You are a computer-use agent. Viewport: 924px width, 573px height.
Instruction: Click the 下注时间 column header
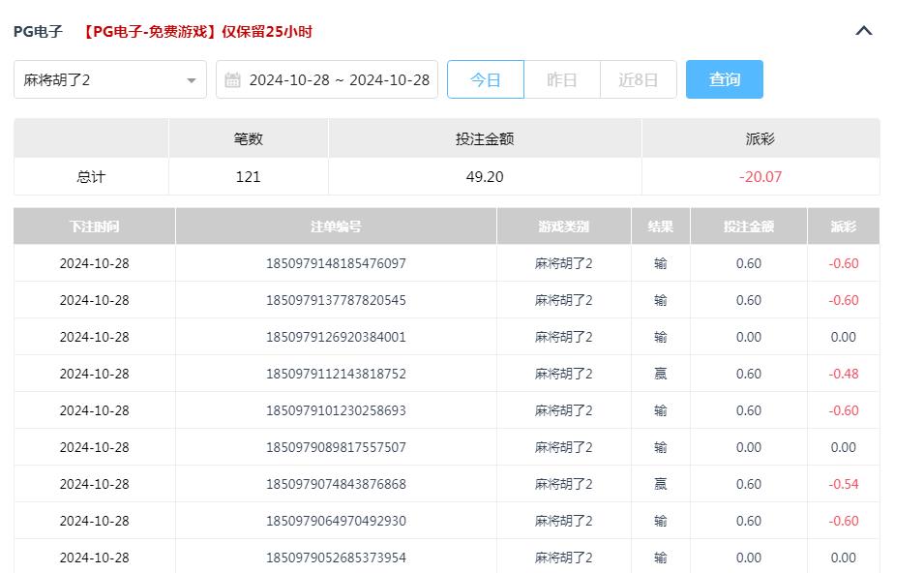point(93,225)
